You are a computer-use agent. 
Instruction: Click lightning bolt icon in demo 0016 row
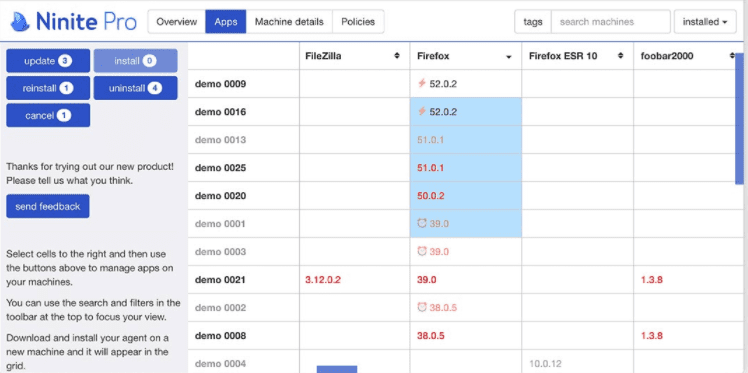tap(422, 112)
